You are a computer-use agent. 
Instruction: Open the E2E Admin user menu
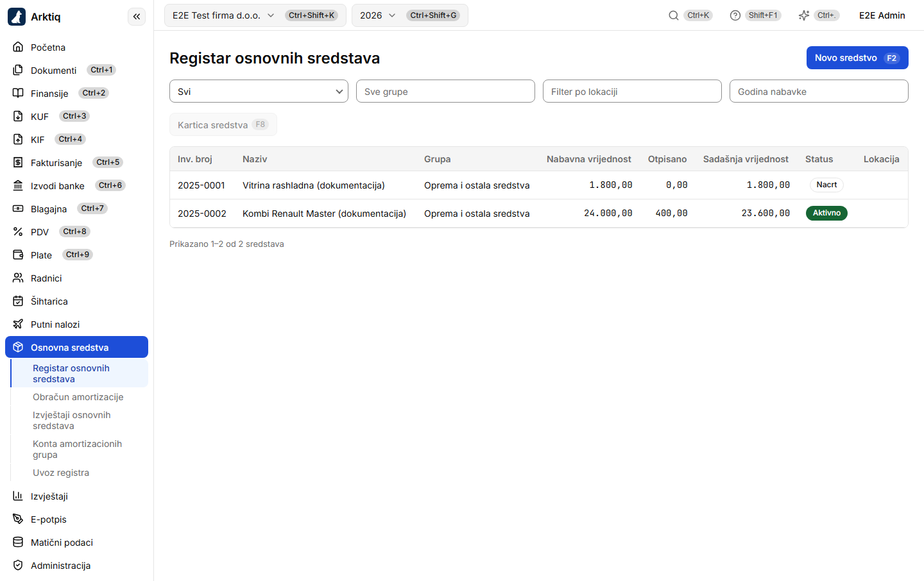[882, 15]
